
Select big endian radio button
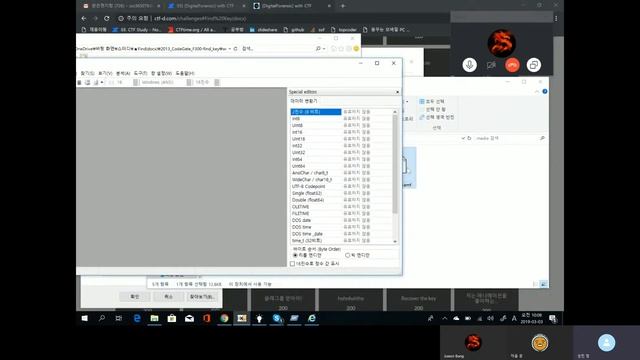[347, 255]
